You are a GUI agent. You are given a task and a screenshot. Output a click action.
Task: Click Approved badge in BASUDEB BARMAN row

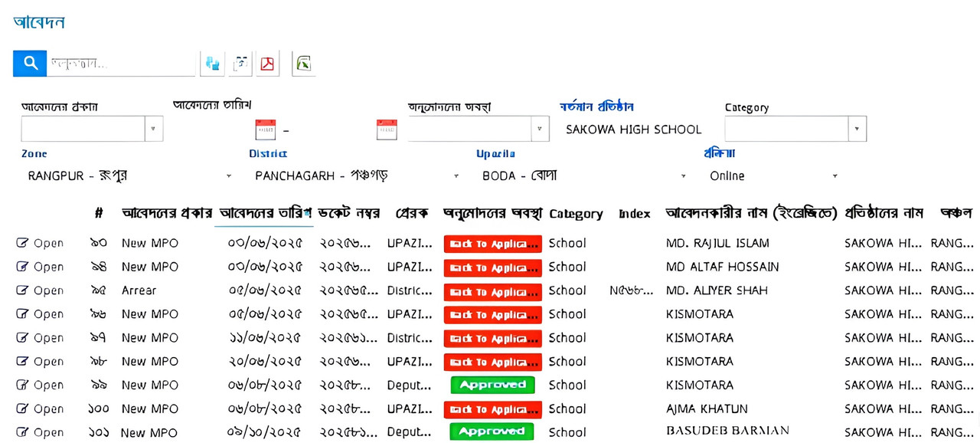(492, 432)
